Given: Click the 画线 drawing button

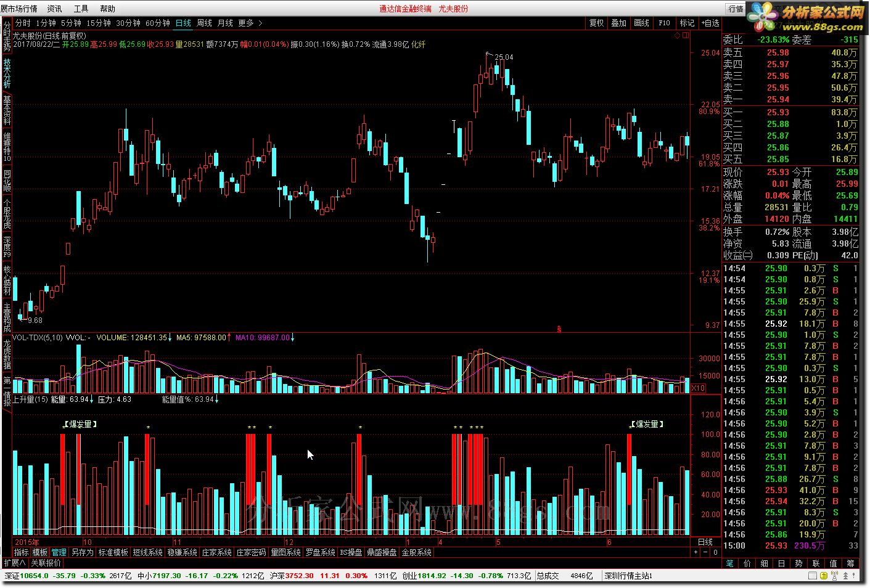Looking at the screenshot, I should (642, 23).
